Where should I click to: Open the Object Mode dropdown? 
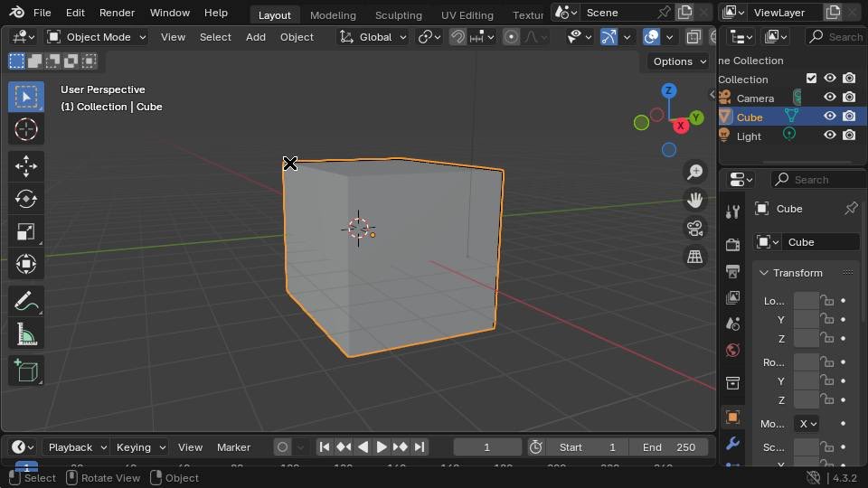coord(98,37)
